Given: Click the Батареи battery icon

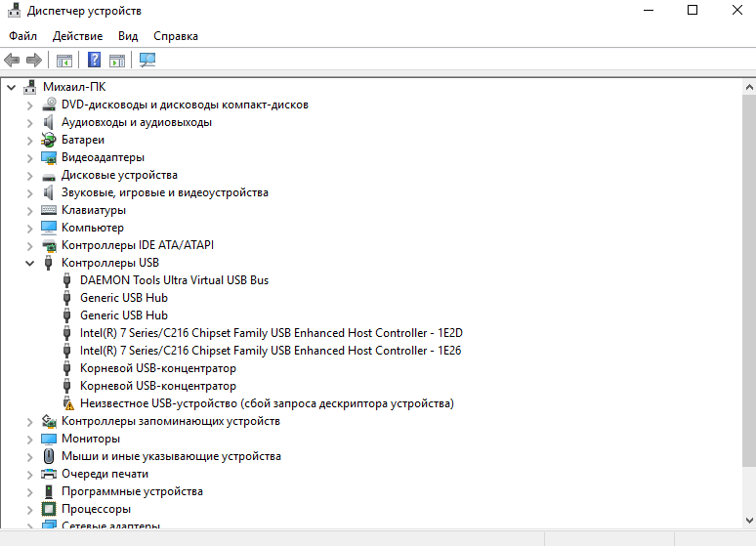Looking at the screenshot, I should pyautogui.click(x=49, y=140).
